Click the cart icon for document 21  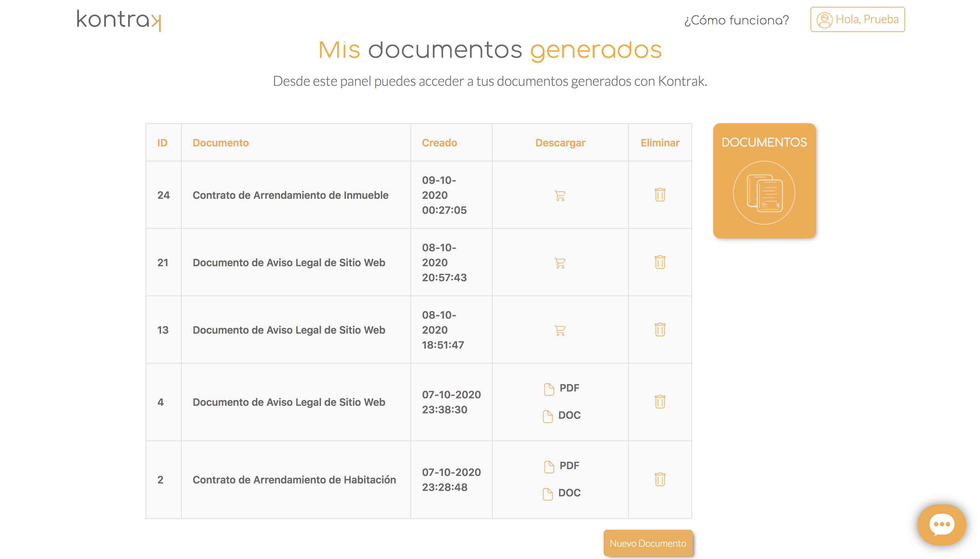point(560,263)
